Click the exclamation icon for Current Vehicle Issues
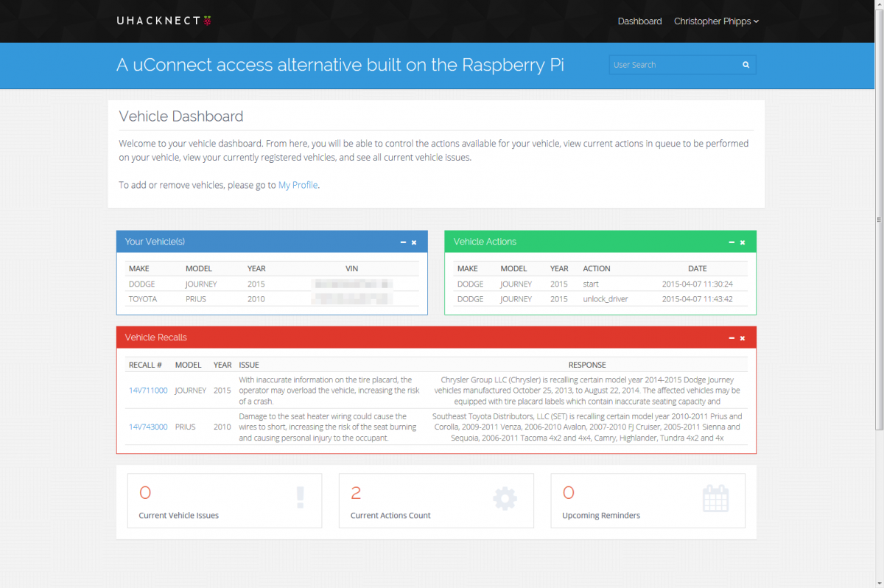The width and height of the screenshot is (884, 588). pyautogui.click(x=300, y=498)
